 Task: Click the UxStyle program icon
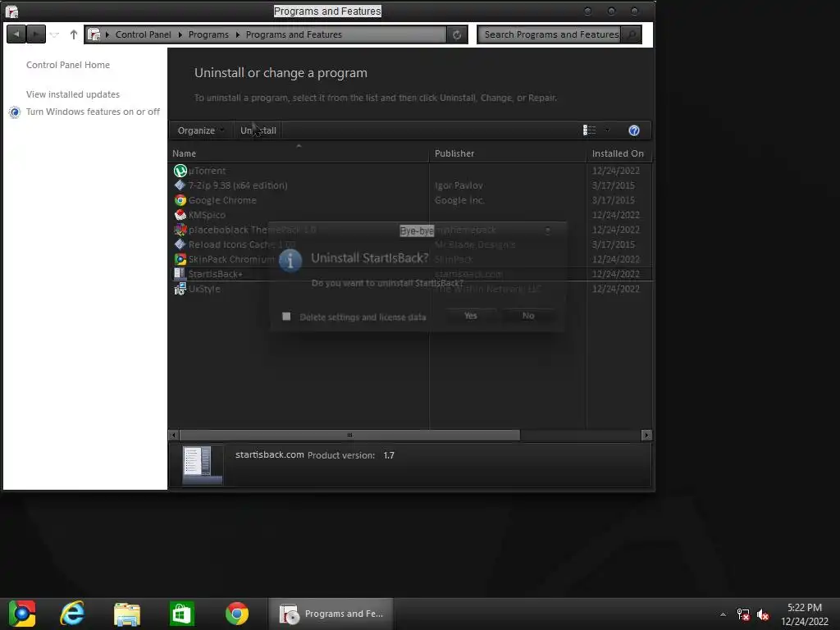coord(180,289)
